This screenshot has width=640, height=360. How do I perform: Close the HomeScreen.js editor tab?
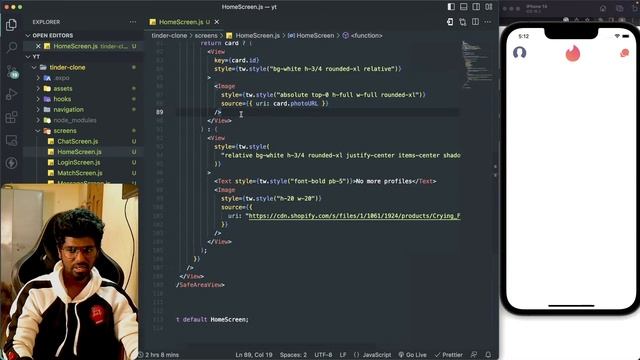pyautogui.click(x=217, y=22)
